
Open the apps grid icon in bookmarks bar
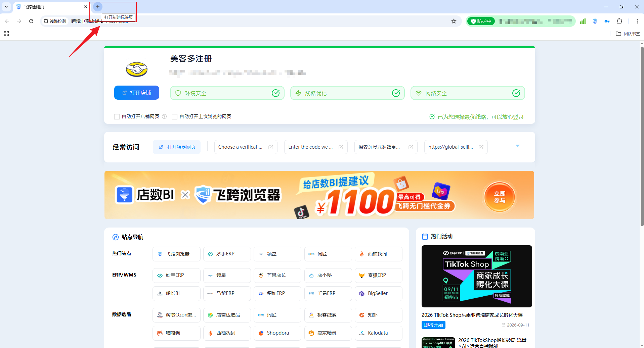pos(6,34)
